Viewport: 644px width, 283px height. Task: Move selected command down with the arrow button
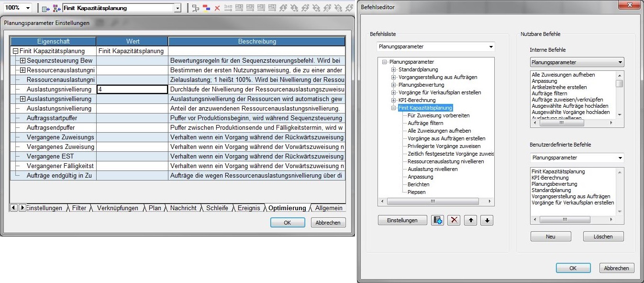tap(487, 220)
